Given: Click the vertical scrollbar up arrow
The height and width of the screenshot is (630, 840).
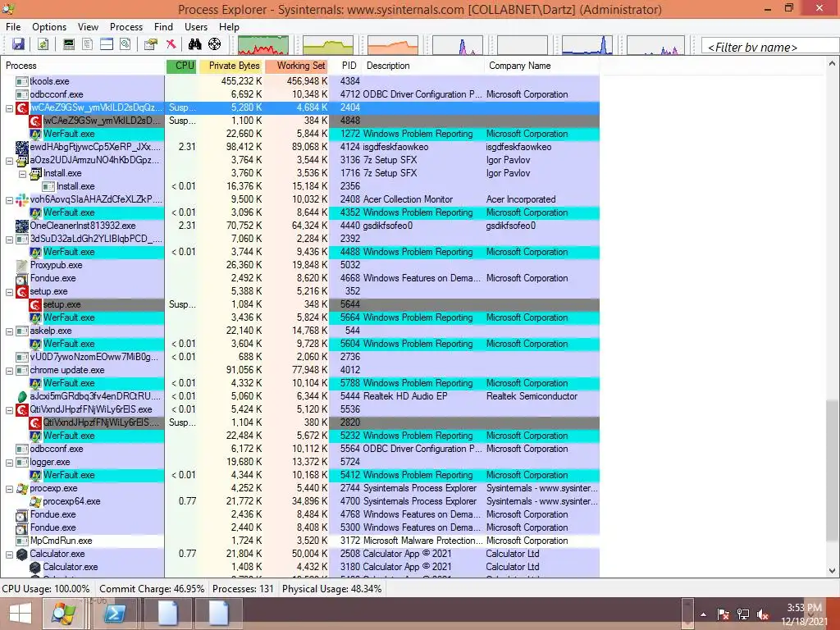Looking at the screenshot, I should [x=832, y=63].
